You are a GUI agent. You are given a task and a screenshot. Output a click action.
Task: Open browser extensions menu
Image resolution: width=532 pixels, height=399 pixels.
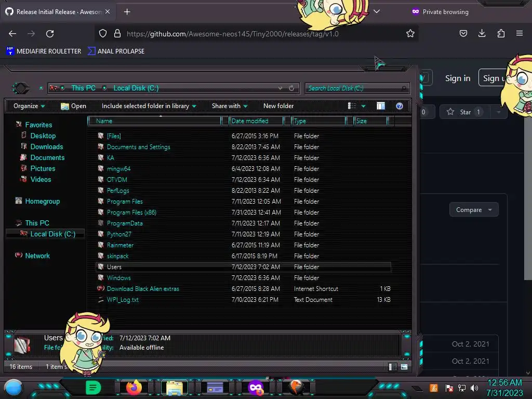[x=501, y=33]
